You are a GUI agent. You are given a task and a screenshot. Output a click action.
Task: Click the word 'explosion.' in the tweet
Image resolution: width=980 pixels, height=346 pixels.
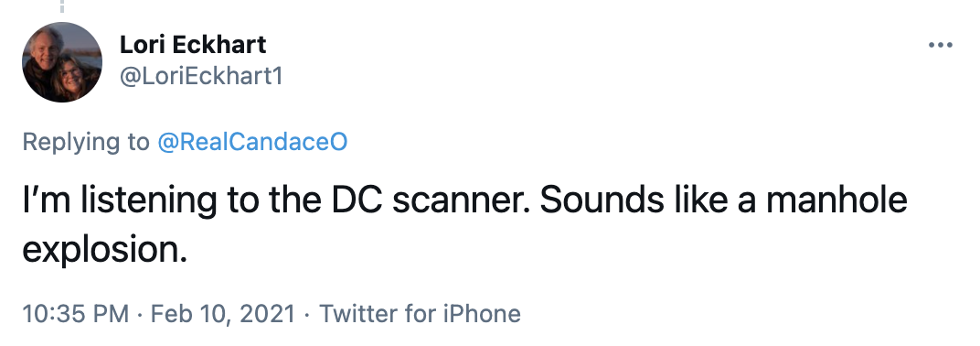tap(105, 251)
